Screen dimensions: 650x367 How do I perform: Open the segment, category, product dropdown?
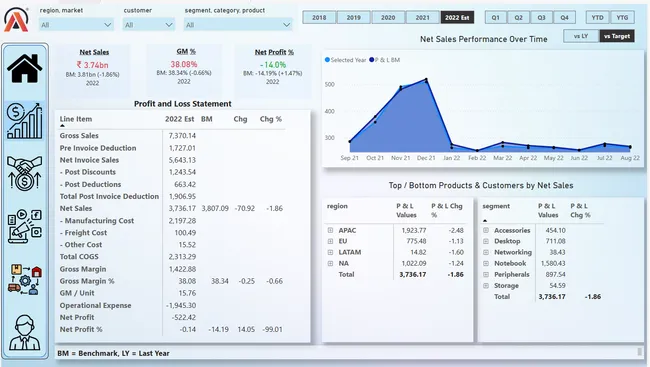[238, 25]
